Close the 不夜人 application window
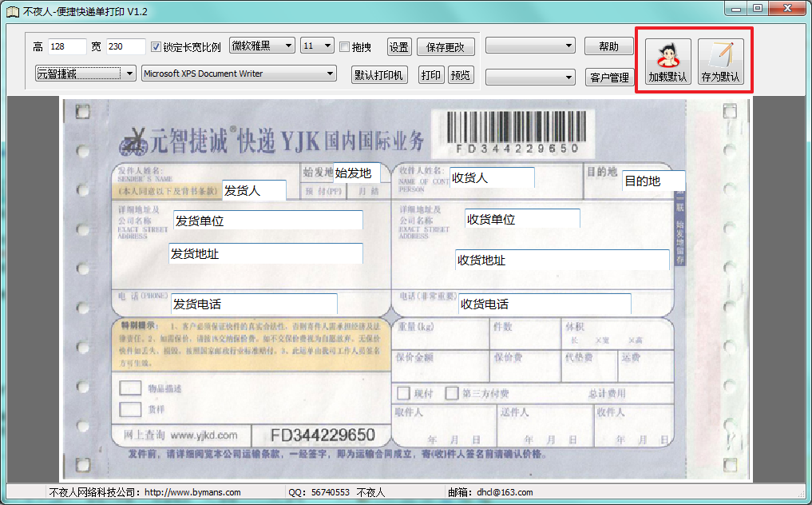 (787, 8)
